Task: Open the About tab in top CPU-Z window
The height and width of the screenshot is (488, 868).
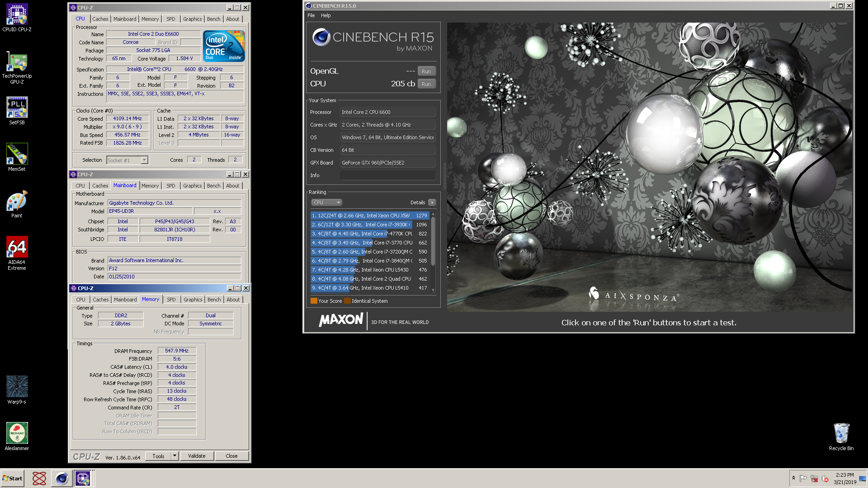Action: point(233,19)
